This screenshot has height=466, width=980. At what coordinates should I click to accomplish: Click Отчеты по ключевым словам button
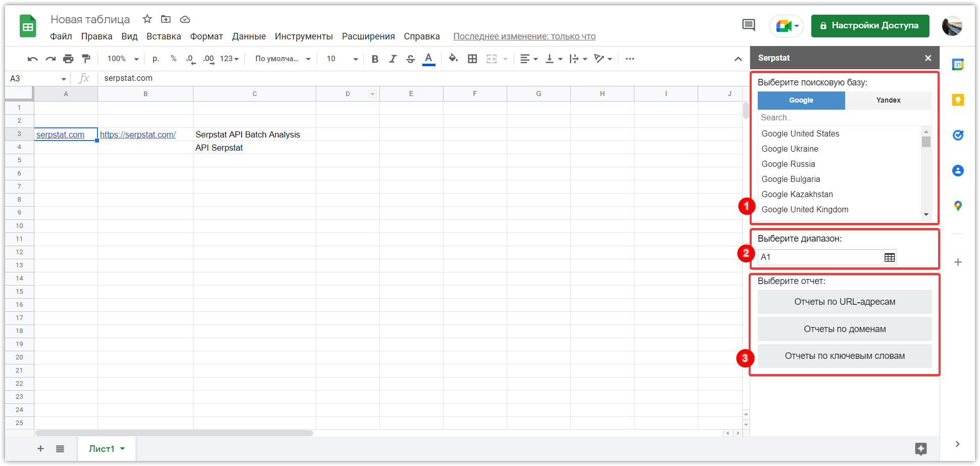[845, 356]
